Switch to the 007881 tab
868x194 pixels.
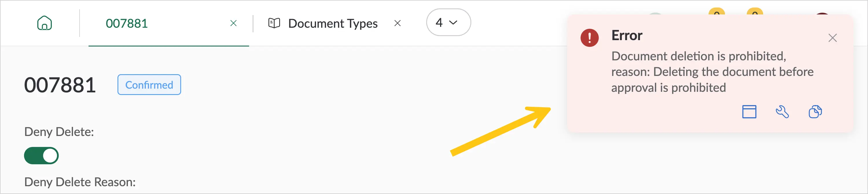[x=127, y=24]
